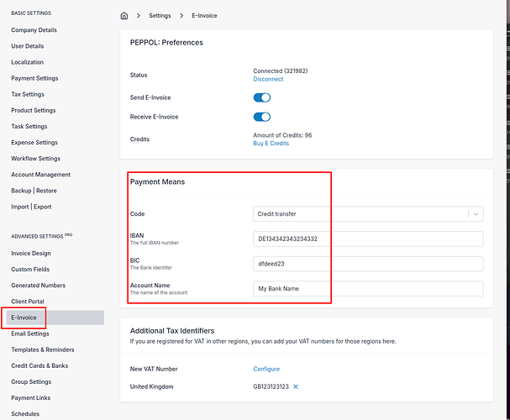510x420 pixels.
Task: Toggle the Receive E-Invoice switch
Action: point(262,117)
